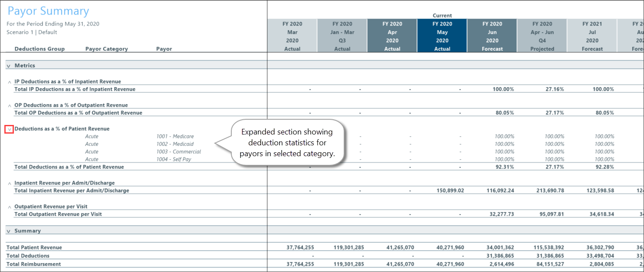This screenshot has width=644, height=272.
Task: Click the '1004 - Self Pay' payor row
Action: (174, 160)
